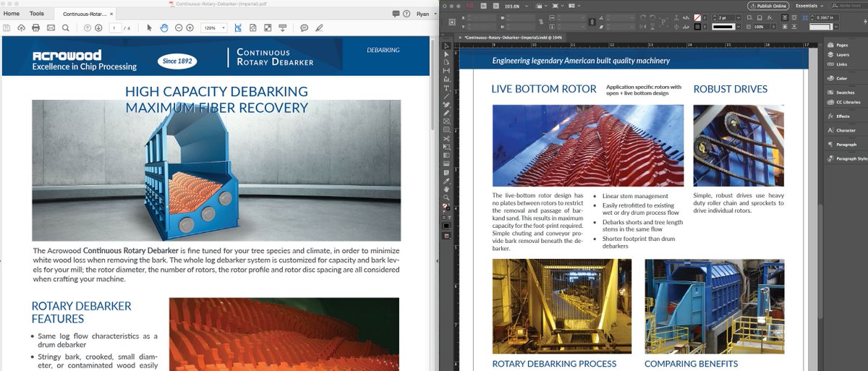Select the InDesign Pen tool
The image size is (868, 371).
click(446, 105)
